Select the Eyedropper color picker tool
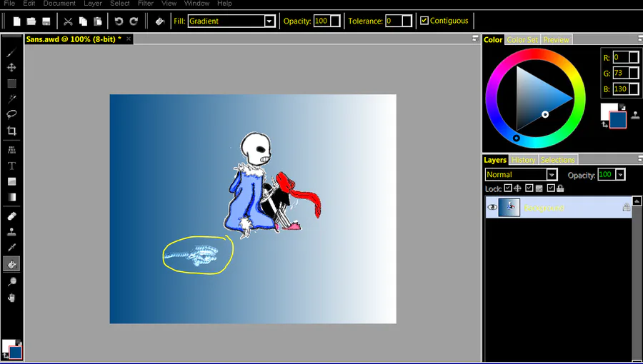The width and height of the screenshot is (643, 364). pyautogui.click(x=11, y=248)
